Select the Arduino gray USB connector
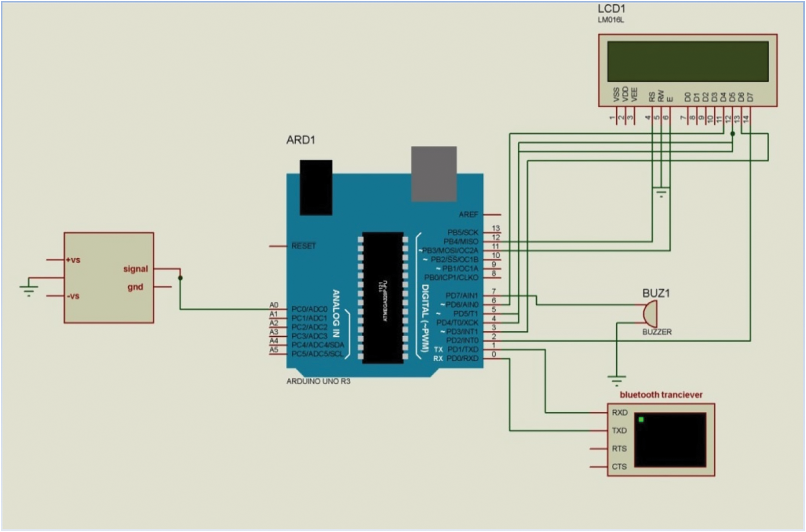Image resolution: width=806 pixels, height=532 pixels. coord(433,174)
